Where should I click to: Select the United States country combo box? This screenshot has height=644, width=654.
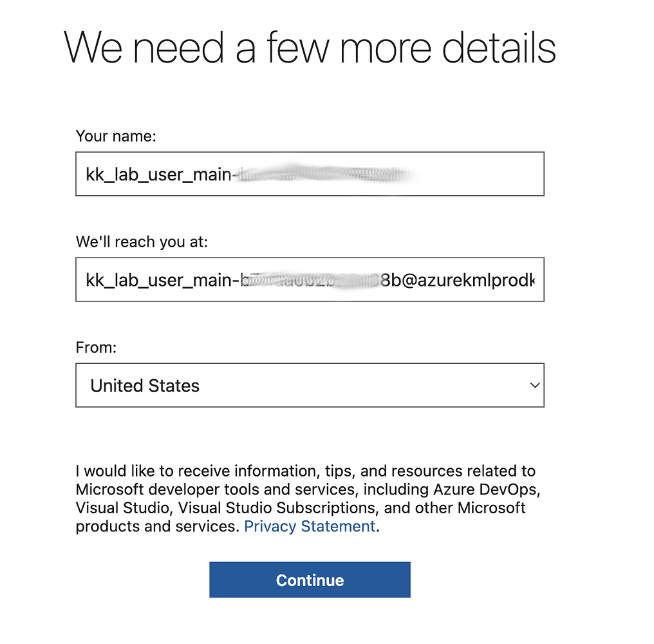[x=310, y=385]
